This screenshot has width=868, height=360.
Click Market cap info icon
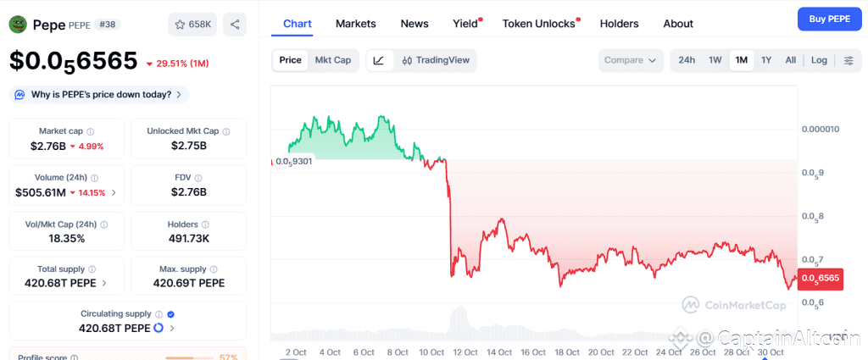pyautogui.click(x=91, y=131)
